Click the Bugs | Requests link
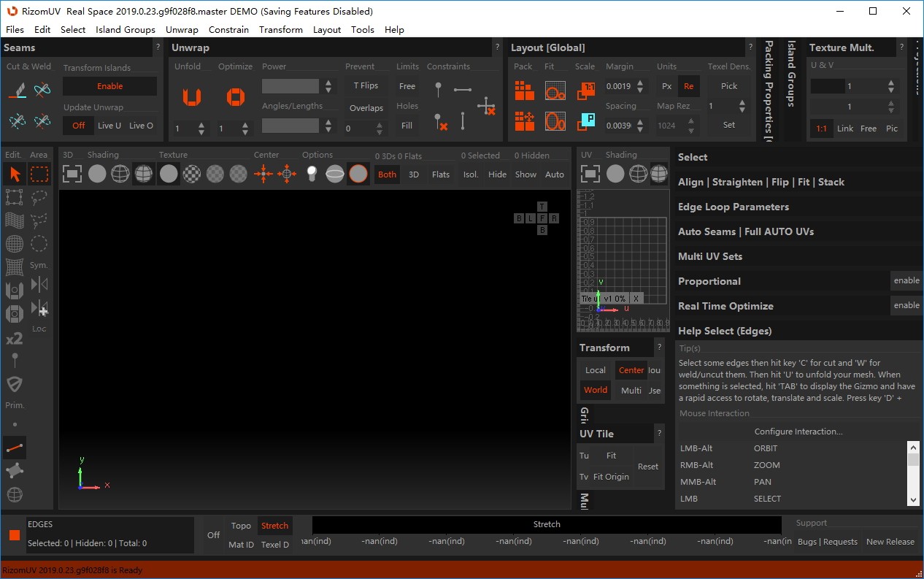This screenshot has height=579, width=924. (x=827, y=542)
